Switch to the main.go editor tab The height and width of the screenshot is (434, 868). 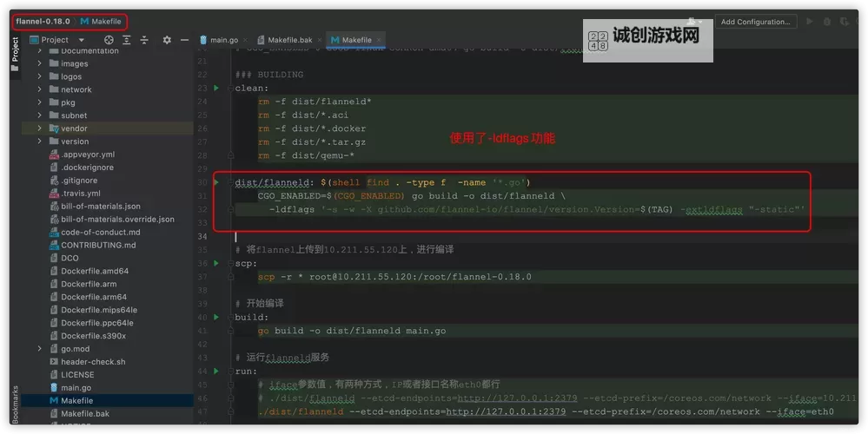tap(218, 40)
